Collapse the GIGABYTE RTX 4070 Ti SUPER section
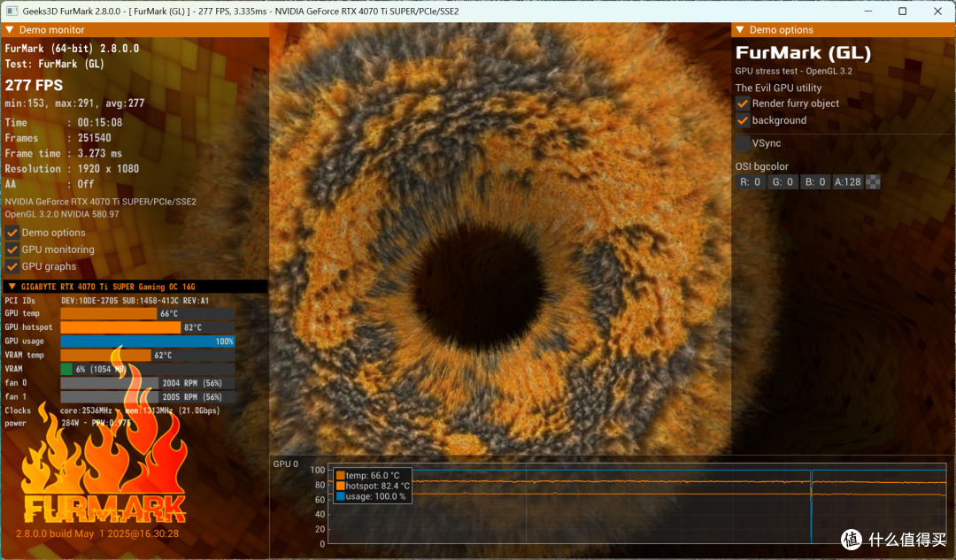 (12, 287)
